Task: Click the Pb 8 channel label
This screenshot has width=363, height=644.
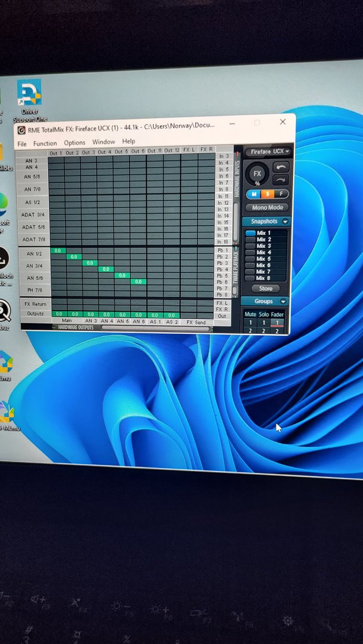Action: coord(223,295)
